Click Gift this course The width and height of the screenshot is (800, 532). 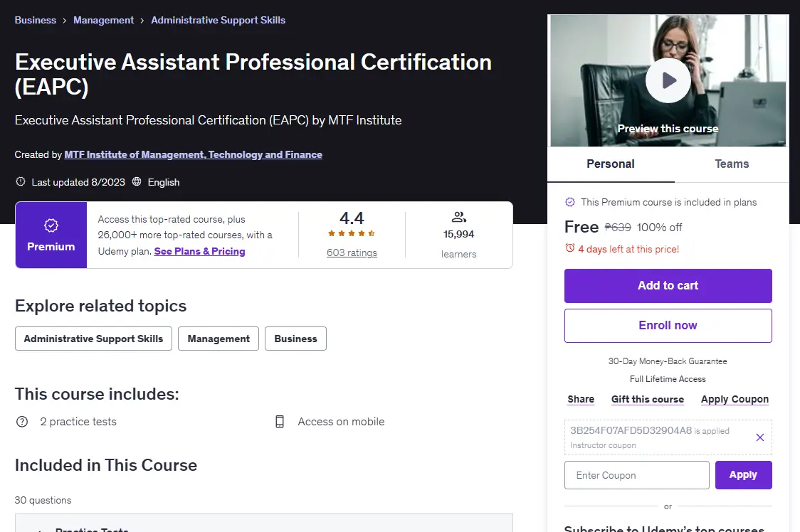coord(648,400)
